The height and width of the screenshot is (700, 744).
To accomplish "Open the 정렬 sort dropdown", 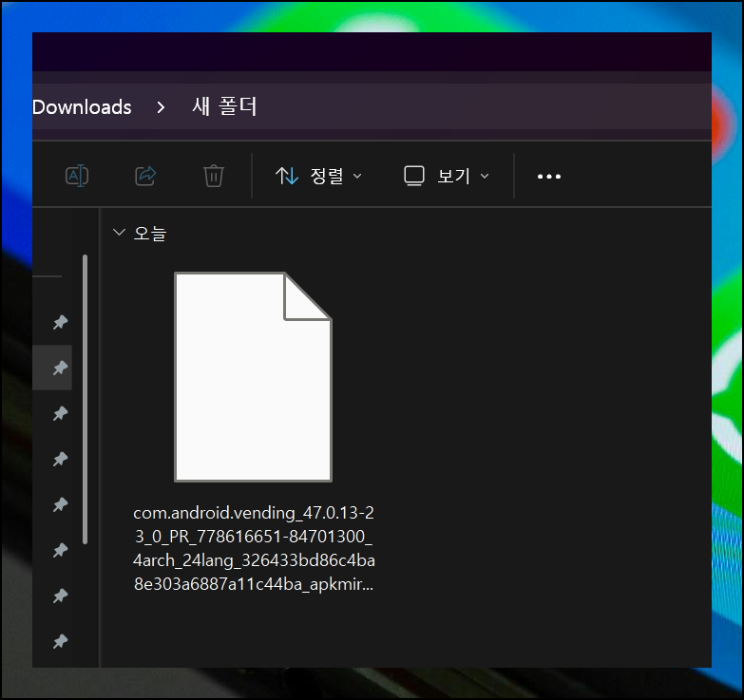I will coord(319,176).
